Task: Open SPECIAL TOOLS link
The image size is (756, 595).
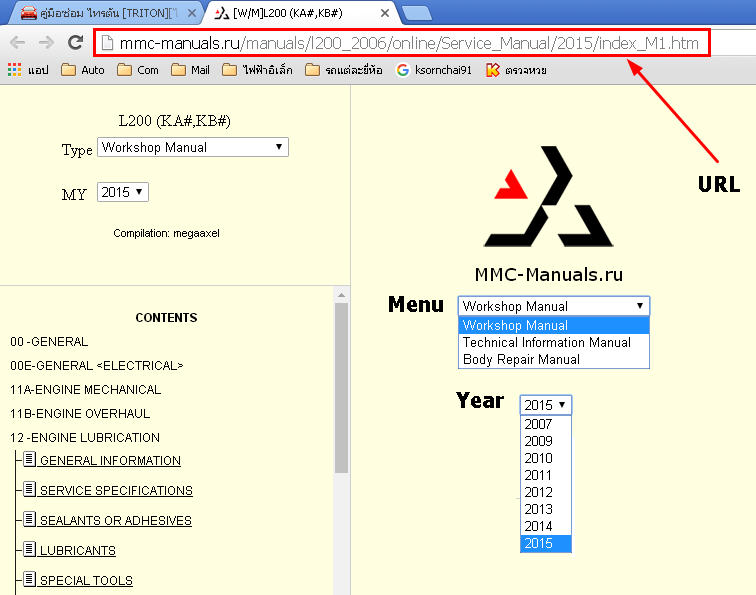Action: tap(86, 581)
